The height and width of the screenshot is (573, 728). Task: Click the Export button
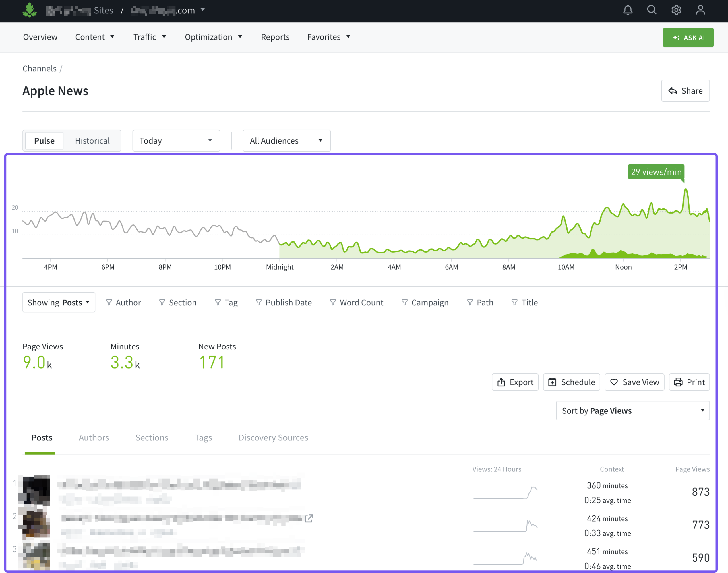pyautogui.click(x=515, y=382)
